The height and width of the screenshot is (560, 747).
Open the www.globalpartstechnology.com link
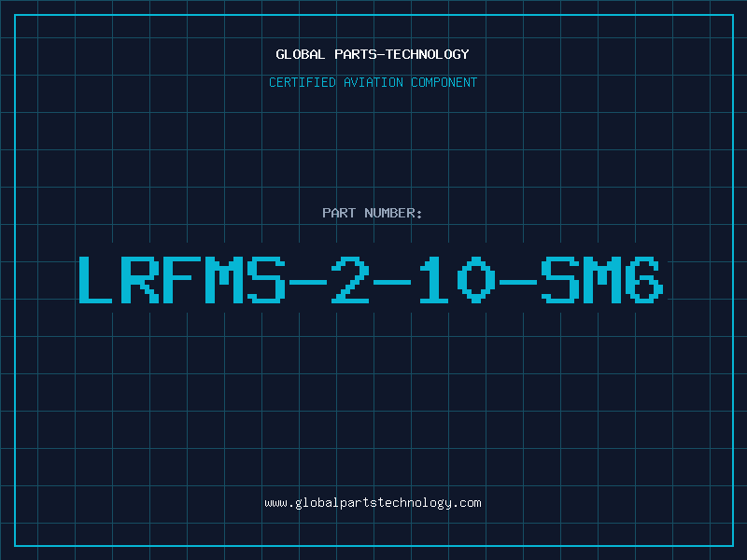tap(373, 503)
